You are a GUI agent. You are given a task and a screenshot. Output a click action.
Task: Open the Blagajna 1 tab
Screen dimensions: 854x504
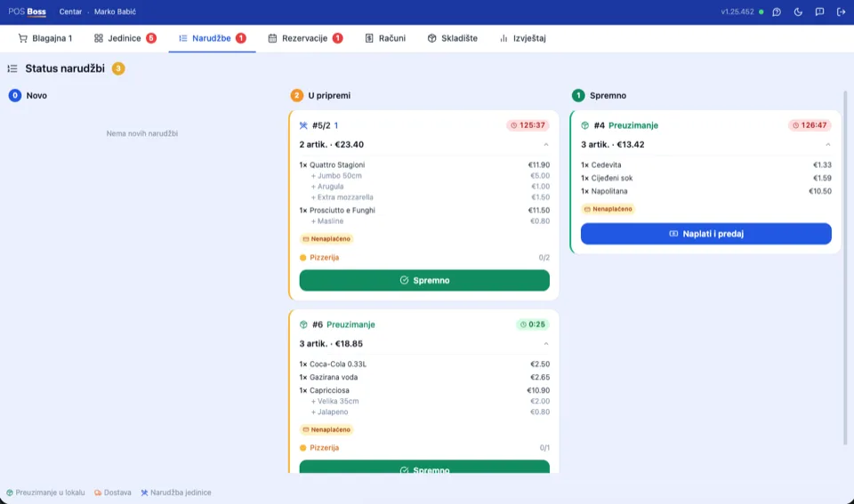(x=45, y=38)
